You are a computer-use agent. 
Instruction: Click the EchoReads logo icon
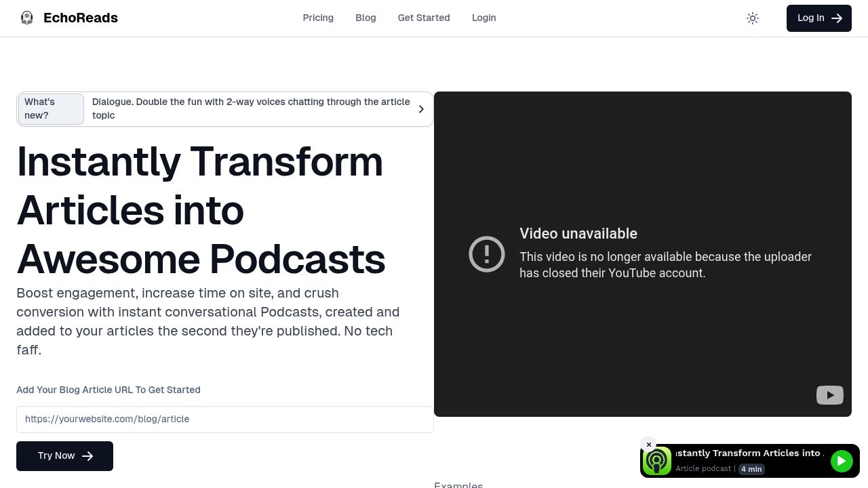tap(26, 18)
